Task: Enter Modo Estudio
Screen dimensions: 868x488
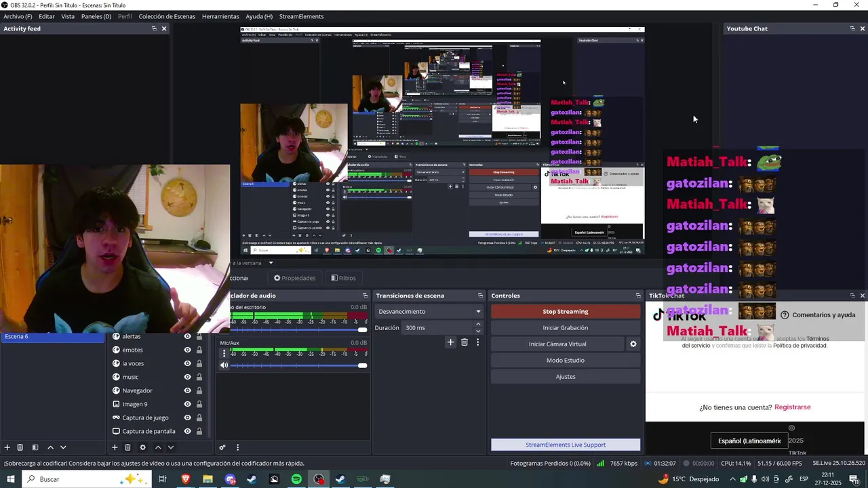Action: [x=566, y=361]
